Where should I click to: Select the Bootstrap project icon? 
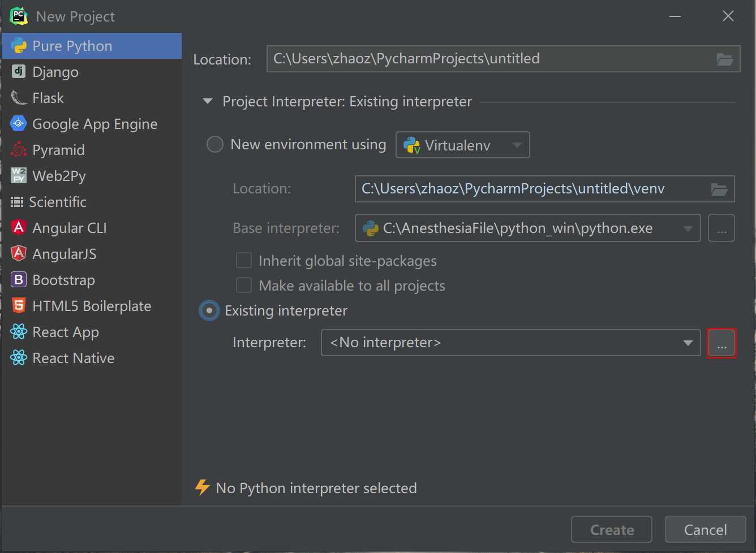(19, 280)
